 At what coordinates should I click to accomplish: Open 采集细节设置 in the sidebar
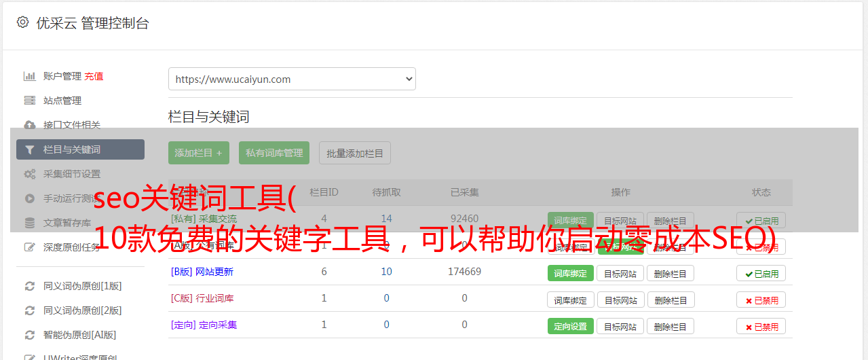click(72, 174)
